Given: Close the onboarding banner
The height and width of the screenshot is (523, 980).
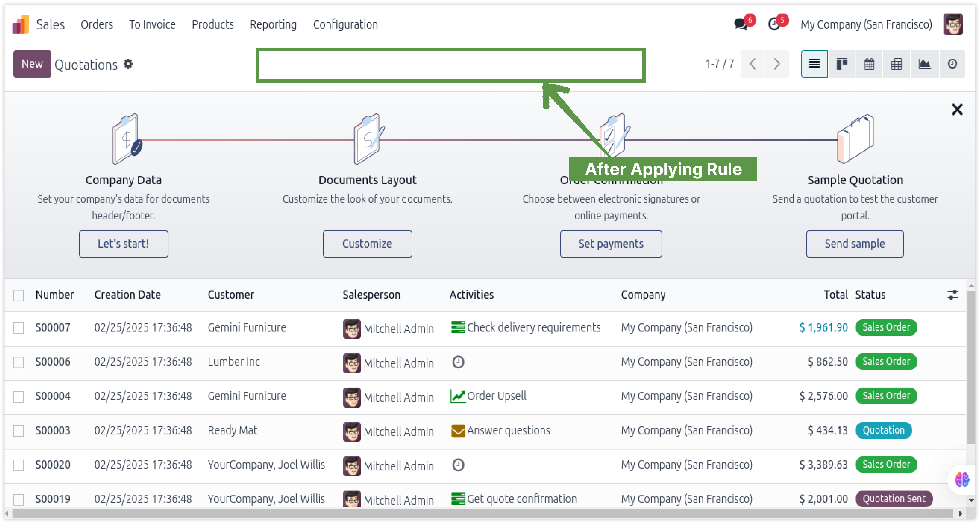Looking at the screenshot, I should tap(957, 110).
